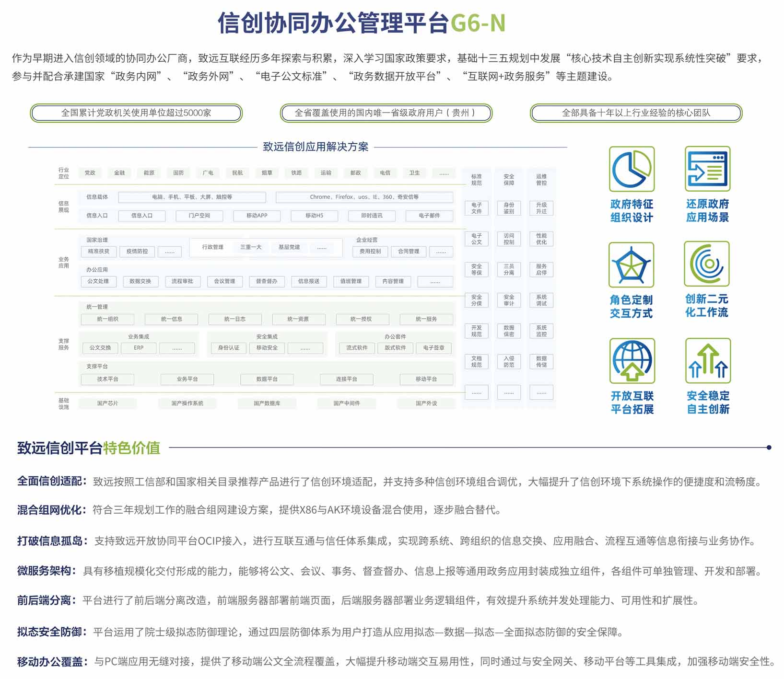Click the 安全稳定自主创新 arrows icon
The width and height of the screenshot is (784, 679).
click(x=708, y=361)
